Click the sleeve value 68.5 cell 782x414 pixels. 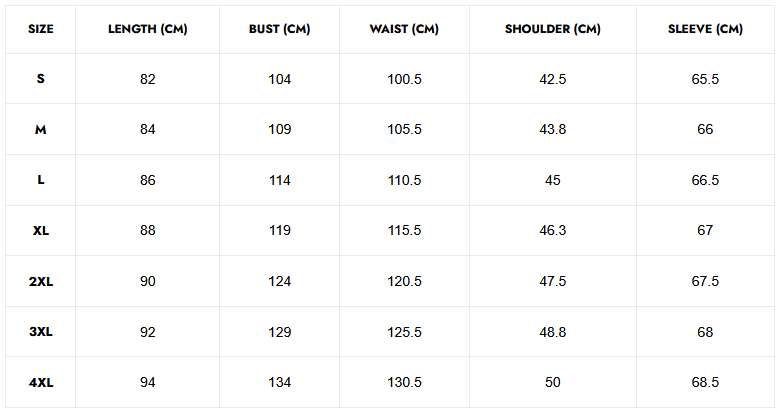(705, 383)
